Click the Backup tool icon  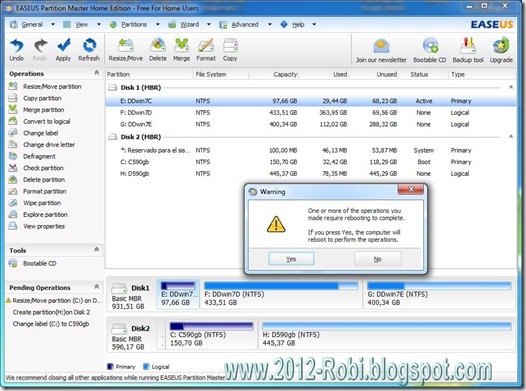click(468, 46)
